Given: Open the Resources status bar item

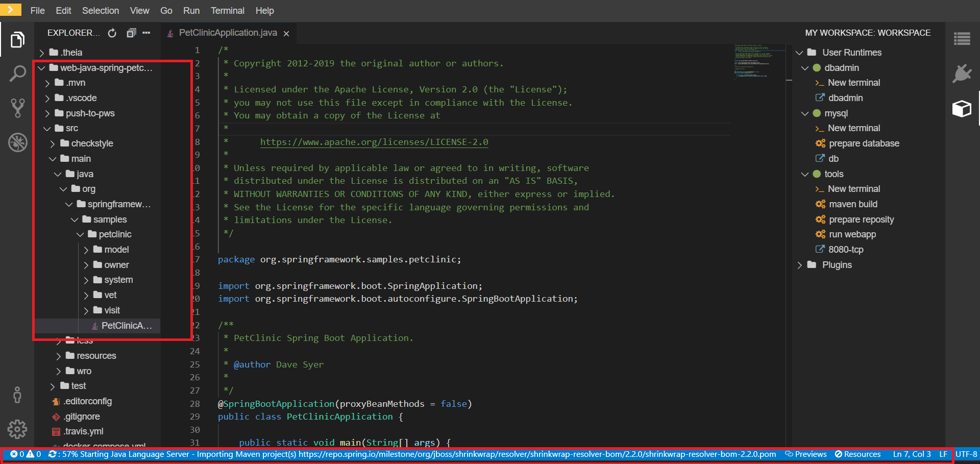Looking at the screenshot, I should point(857,454).
